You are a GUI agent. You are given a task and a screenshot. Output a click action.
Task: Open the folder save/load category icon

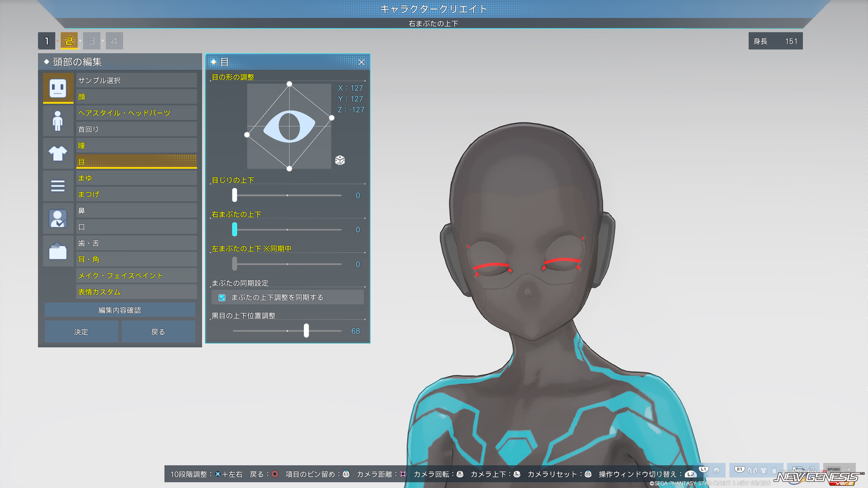[x=58, y=251]
